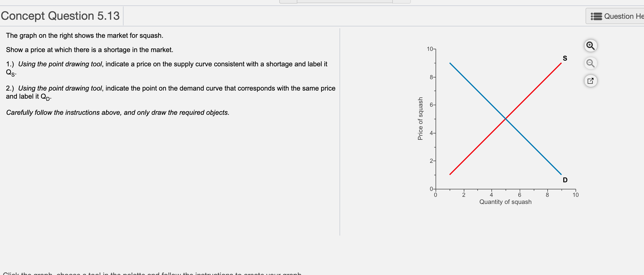
Task: Click the zoom in magnifier icon
Action: click(590, 46)
